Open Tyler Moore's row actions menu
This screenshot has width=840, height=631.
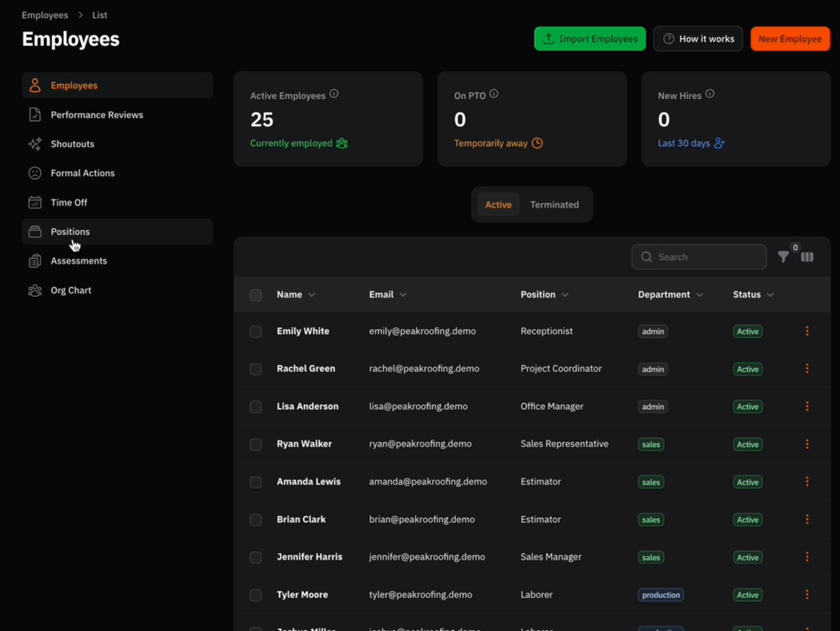coord(807,594)
